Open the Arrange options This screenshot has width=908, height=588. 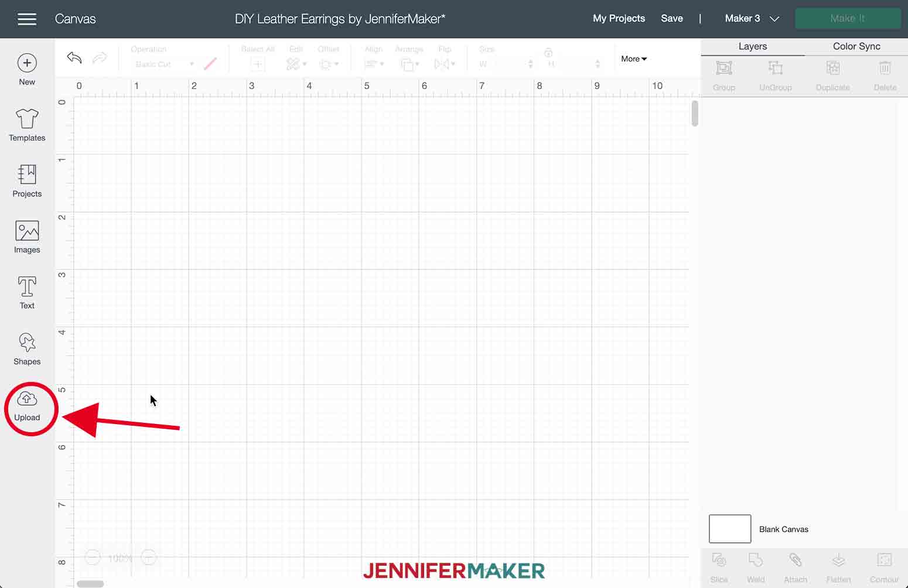[409, 64]
